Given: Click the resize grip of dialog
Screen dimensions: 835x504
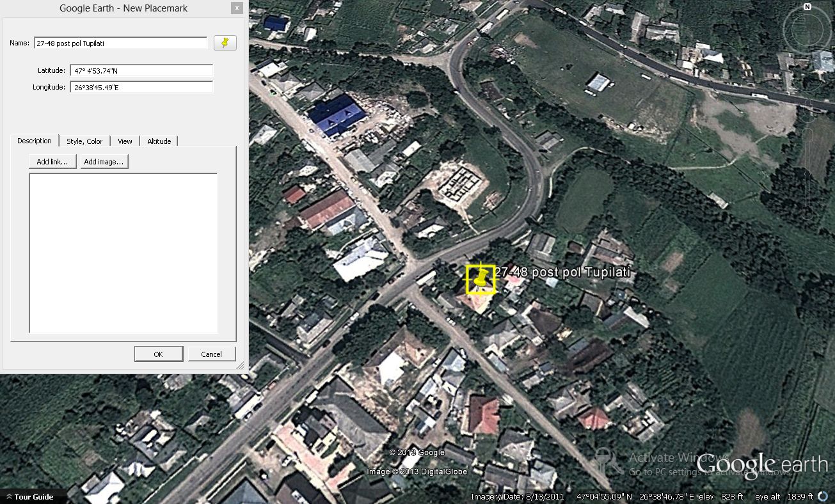Looking at the screenshot, I should [x=241, y=366].
